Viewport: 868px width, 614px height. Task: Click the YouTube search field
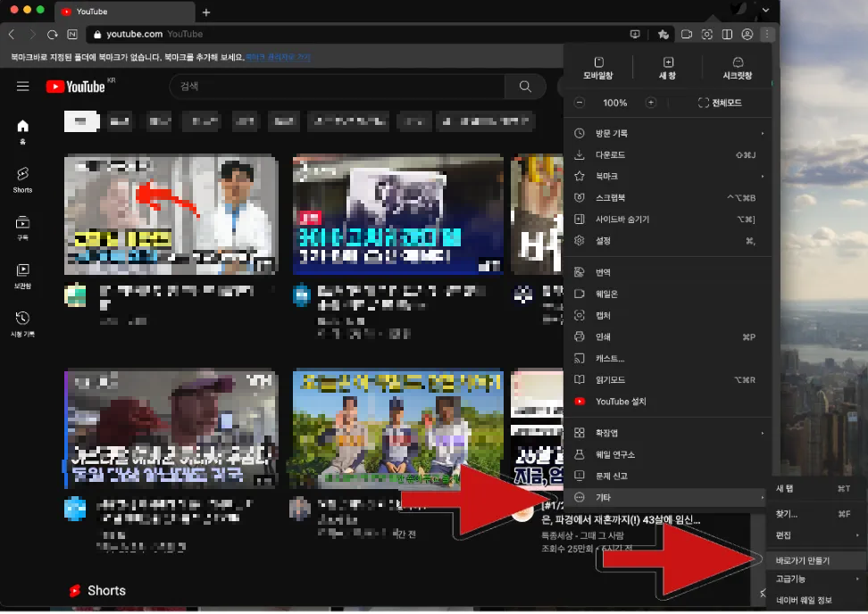pos(338,87)
